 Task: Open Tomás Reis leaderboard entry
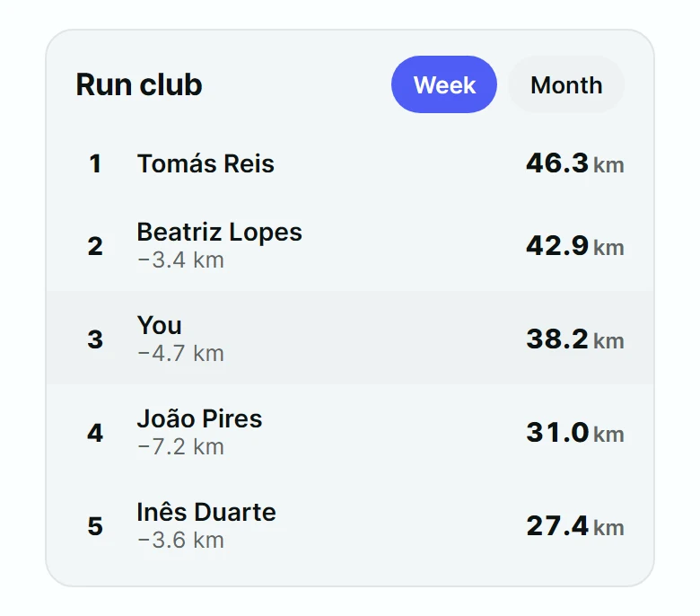(350, 163)
